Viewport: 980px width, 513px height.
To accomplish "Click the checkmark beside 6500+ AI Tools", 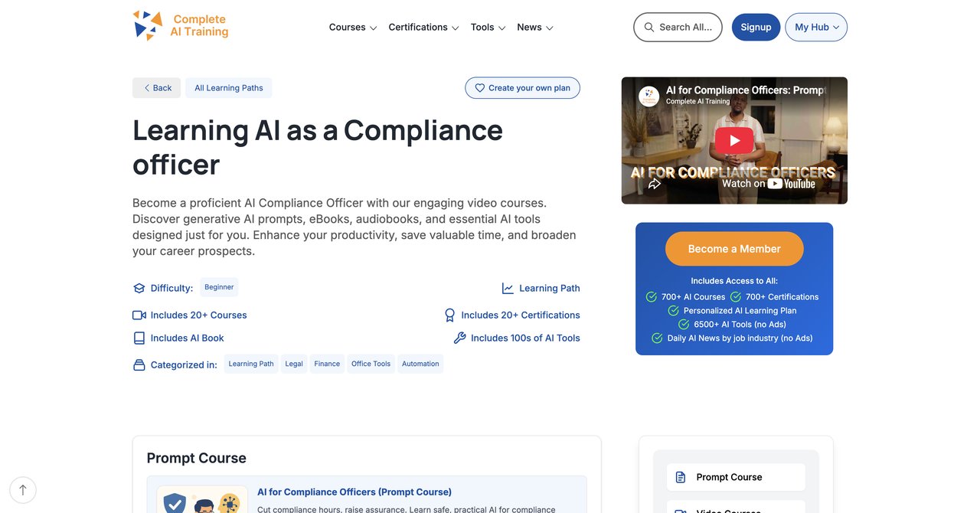I will 684,325.
